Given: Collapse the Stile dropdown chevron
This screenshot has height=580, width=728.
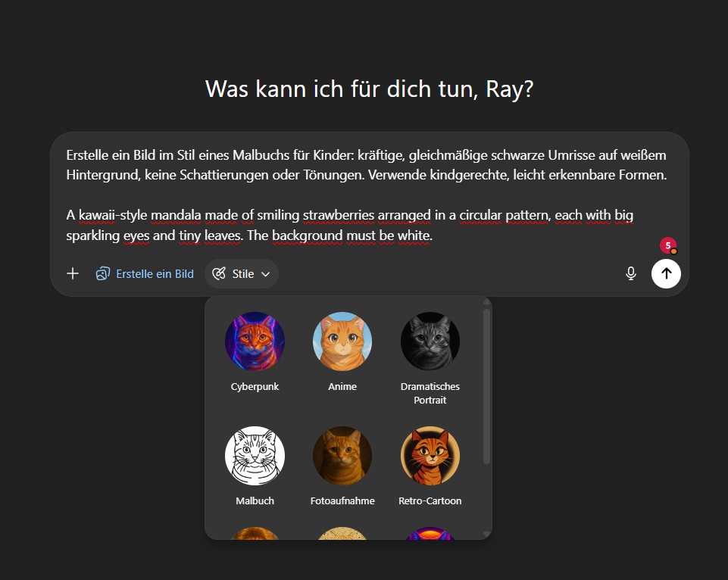Looking at the screenshot, I should point(266,274).
